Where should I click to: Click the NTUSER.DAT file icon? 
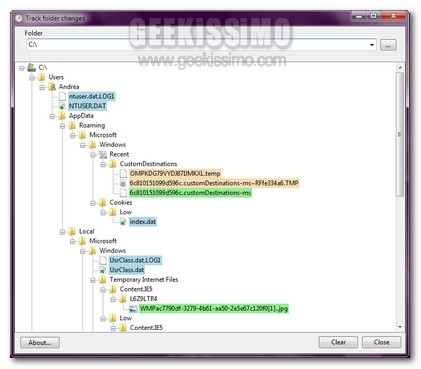(x=62, y=106)
